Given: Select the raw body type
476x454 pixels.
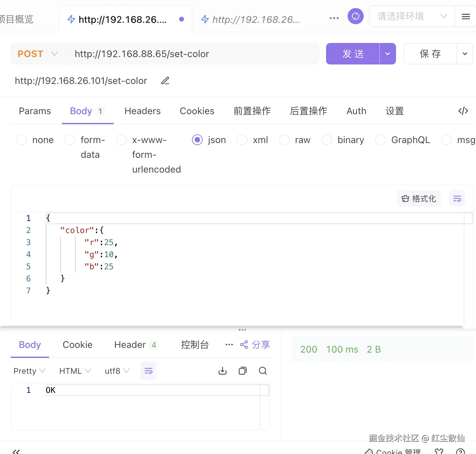Looking at the screenshot, I should point(284,140).
